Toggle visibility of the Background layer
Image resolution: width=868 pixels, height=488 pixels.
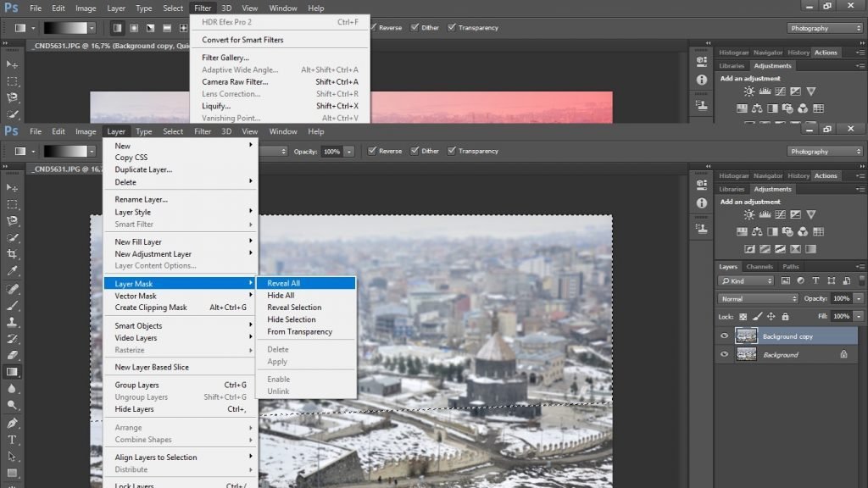(x=724, y=355)
